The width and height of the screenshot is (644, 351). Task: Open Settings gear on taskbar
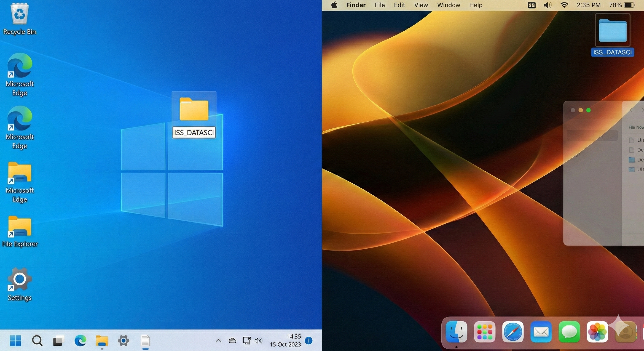pyautogui.click(x=123, y=341)
